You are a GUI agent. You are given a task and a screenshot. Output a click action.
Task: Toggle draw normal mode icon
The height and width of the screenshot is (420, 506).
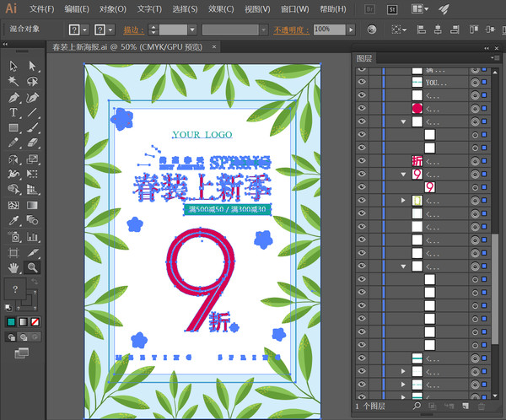tap(11, 337)
